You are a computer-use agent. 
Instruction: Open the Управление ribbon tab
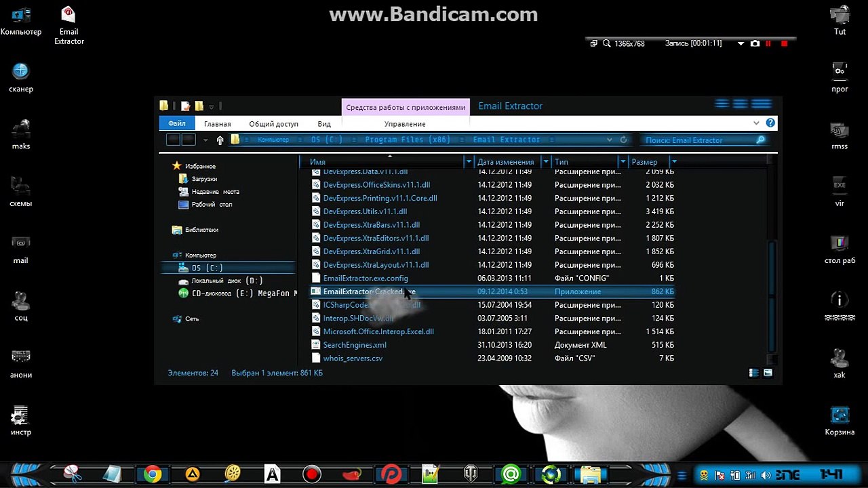[x=405, y=124]
